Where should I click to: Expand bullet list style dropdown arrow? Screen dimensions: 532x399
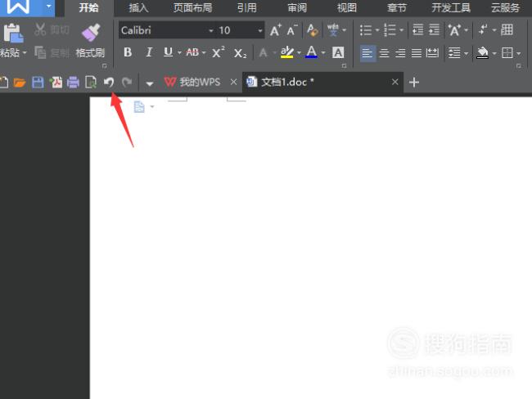(377, 30)
